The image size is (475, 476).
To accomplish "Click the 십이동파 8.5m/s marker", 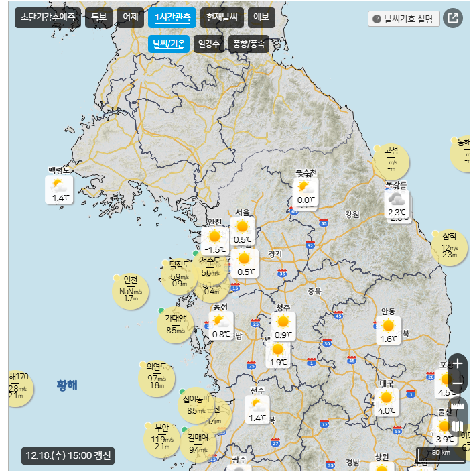I will tap(196, 405).
